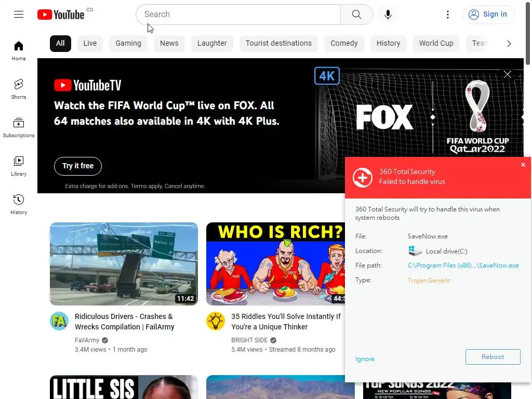Click the 360 Total Security plus icon
Image resolution: width=532 pixels, height=399 pixels.
[x=362, y=178]
